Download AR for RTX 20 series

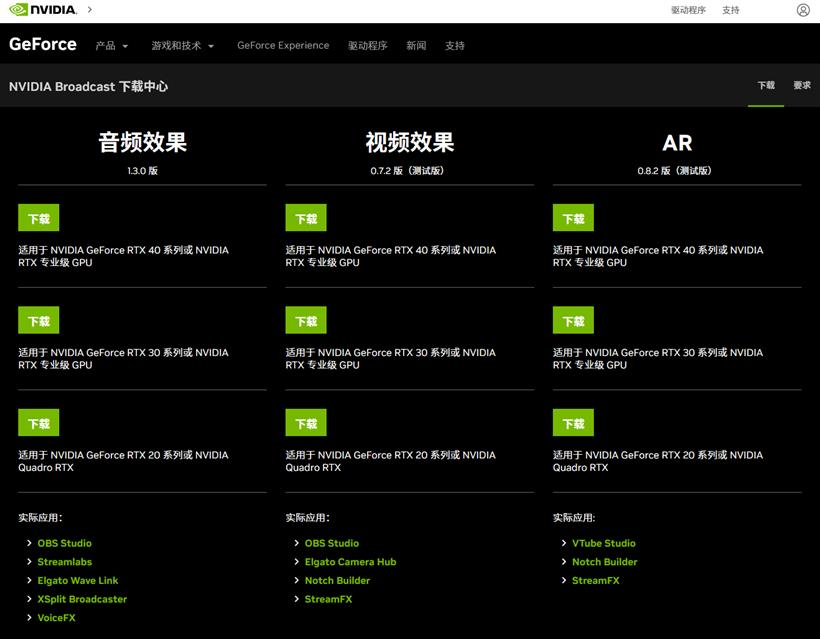point(573,423)
